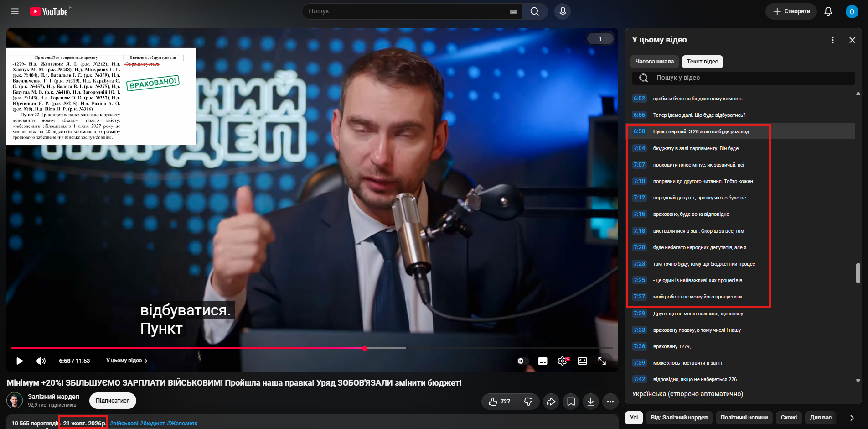The width and height of the screenshot is (868, 429).
Task: Toggle autoplay switch in player
Action: coord(522,361)
